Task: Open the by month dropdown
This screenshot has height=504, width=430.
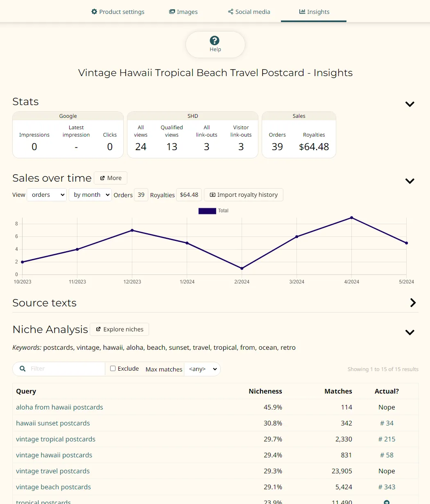Action: click(x=90, y=195)
